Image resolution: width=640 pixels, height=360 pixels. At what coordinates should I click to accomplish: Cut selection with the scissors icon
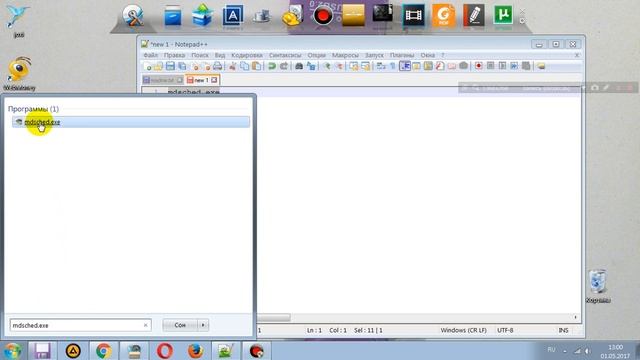(233, 66)
